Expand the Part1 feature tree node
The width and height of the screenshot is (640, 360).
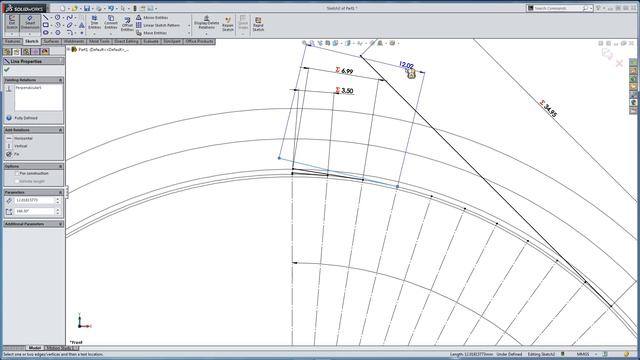[x=69, y=49]
